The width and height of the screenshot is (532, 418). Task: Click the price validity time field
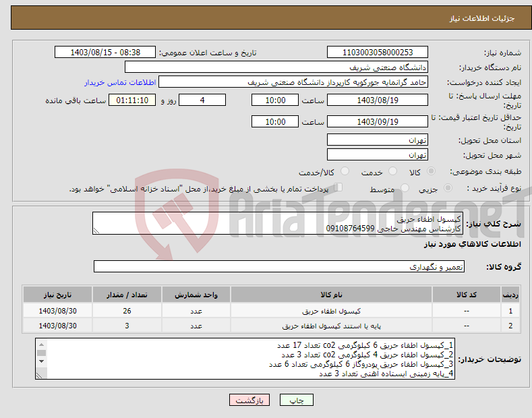(x=275, y=121)
